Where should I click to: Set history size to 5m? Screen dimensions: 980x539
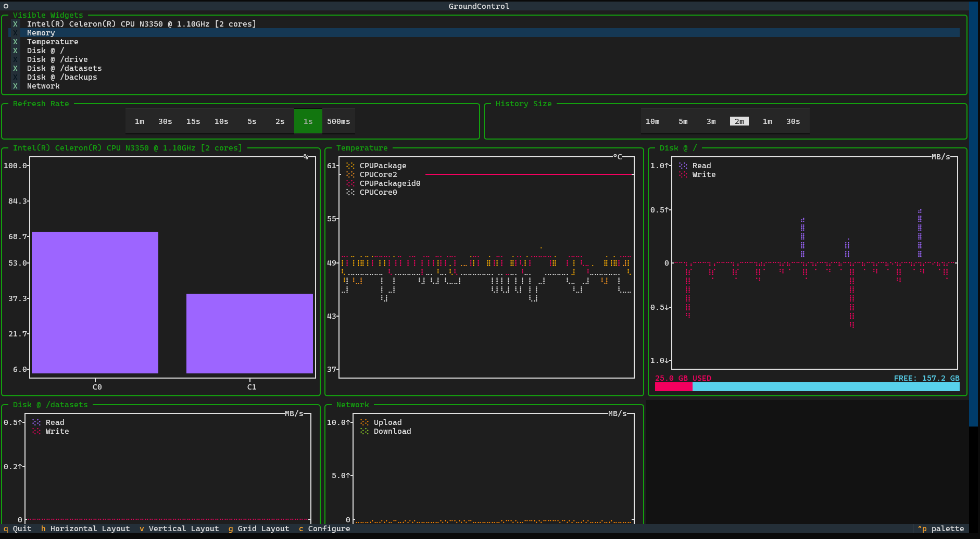[683, 121]
